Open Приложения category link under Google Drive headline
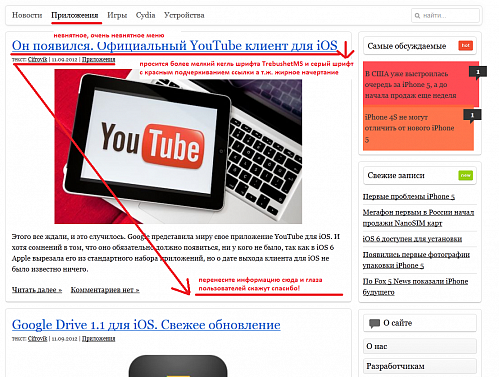The image size is (499, 377). [x=99, y=339]
